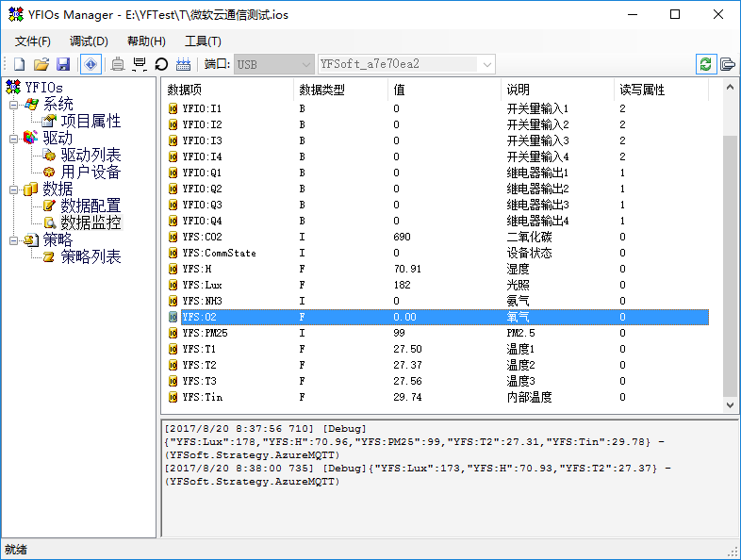Screen dimensions: 741x560
Task: Click the icon of row YFIO:I1
Action: (173, 108)
